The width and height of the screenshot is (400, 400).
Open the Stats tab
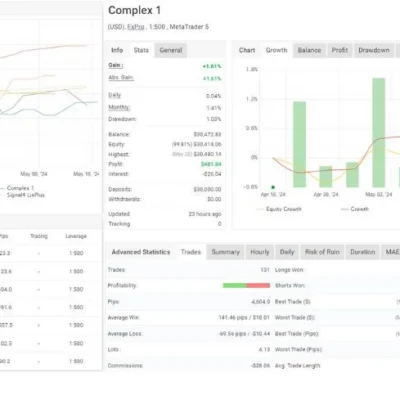coord(141,50)
